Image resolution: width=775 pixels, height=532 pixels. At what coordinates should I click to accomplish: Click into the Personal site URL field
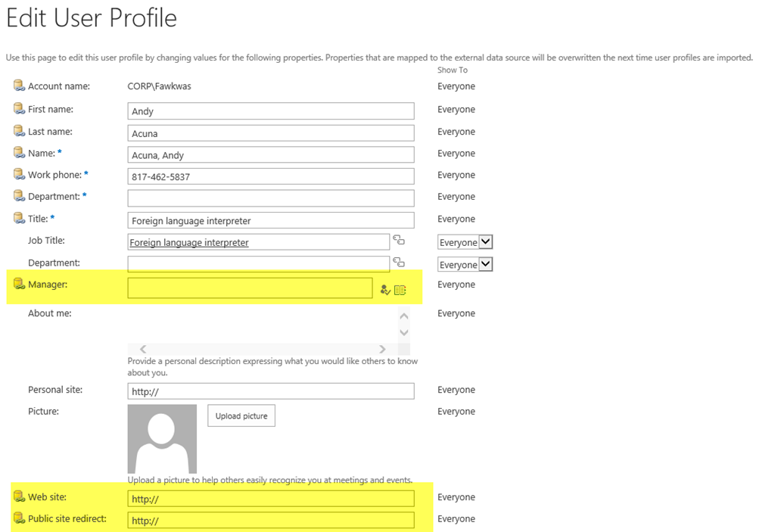pyautogui.click(x=271, y=391)
